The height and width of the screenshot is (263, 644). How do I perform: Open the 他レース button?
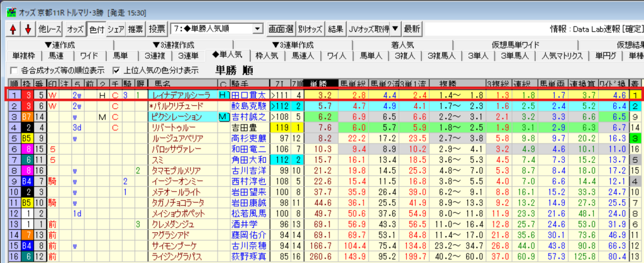coord(50,29)
